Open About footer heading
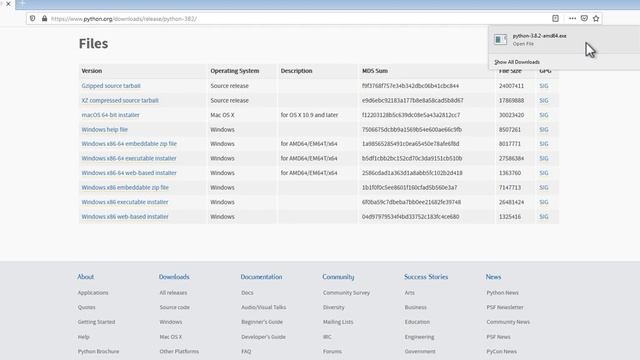Screen dimensions: 640x360 tap(85, 277)
